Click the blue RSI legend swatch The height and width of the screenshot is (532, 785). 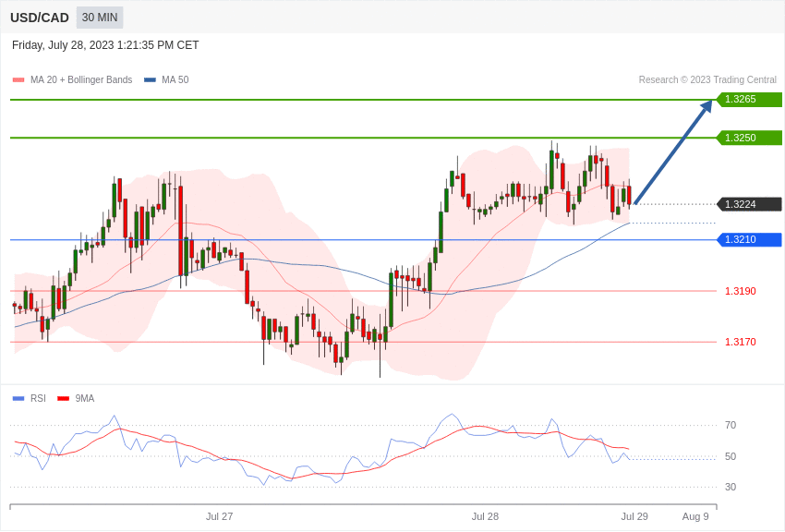pyautogui.click(x=18, y=398)
